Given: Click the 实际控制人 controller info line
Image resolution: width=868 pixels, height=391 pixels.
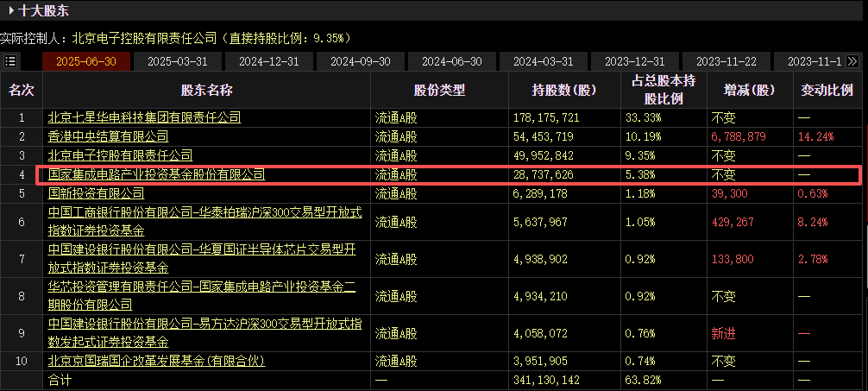Looking at the screenshot, I should pos(175,38).
